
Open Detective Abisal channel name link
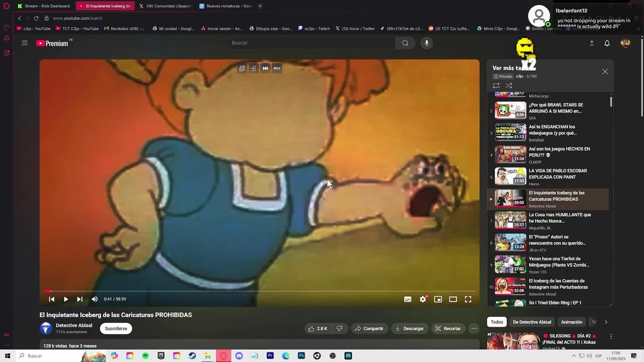point(74,325)
